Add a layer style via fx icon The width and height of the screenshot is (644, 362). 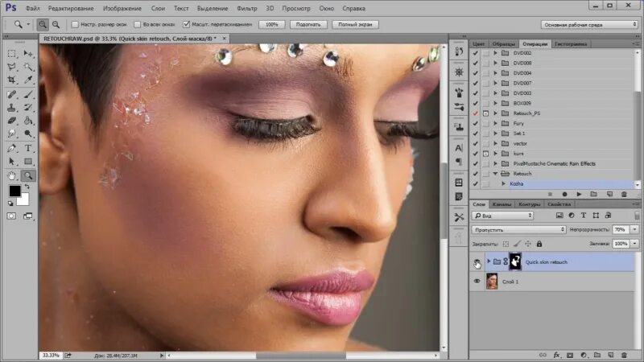[556, 355]
